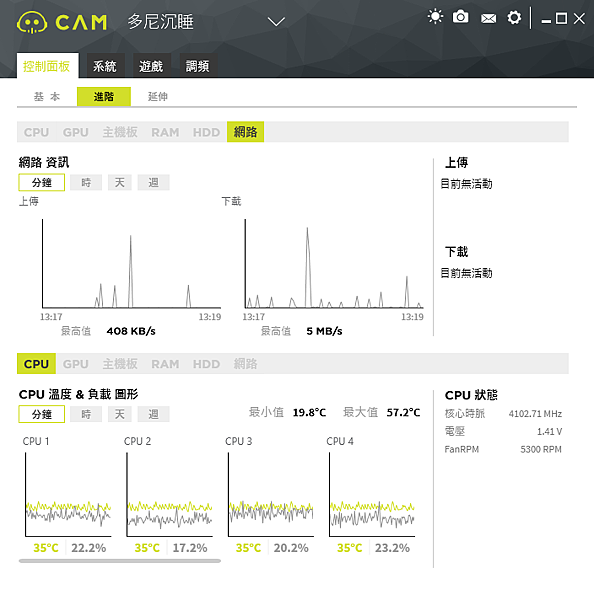The image size is (594, 600).
Task: Choose 分鐘 range for network info
Action: click(x=42, y=182)
